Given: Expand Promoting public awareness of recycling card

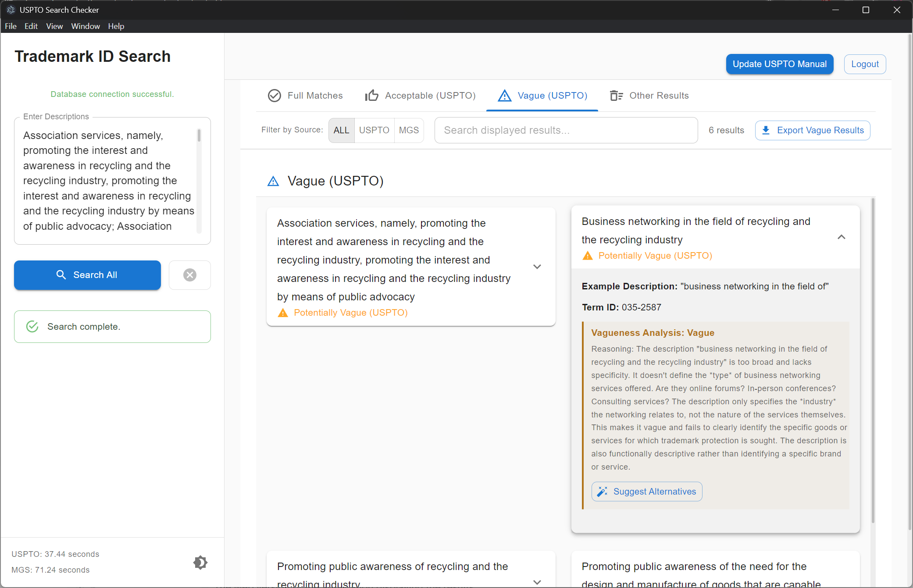Looking at the screenshot, I should (x=537, y=581).
